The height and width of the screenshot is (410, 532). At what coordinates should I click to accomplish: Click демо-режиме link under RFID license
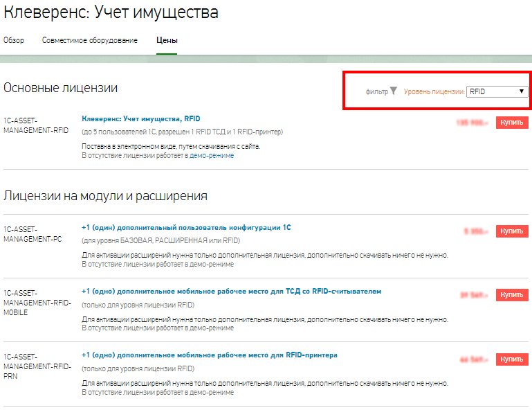[212, 156]
